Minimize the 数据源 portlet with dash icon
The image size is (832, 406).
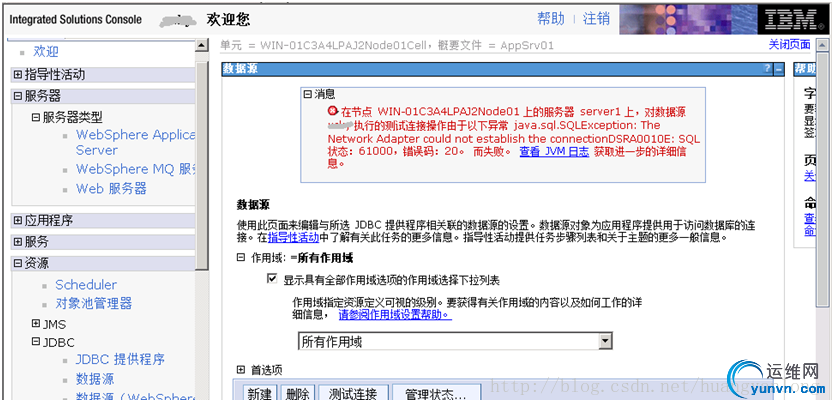click(778, 69)
